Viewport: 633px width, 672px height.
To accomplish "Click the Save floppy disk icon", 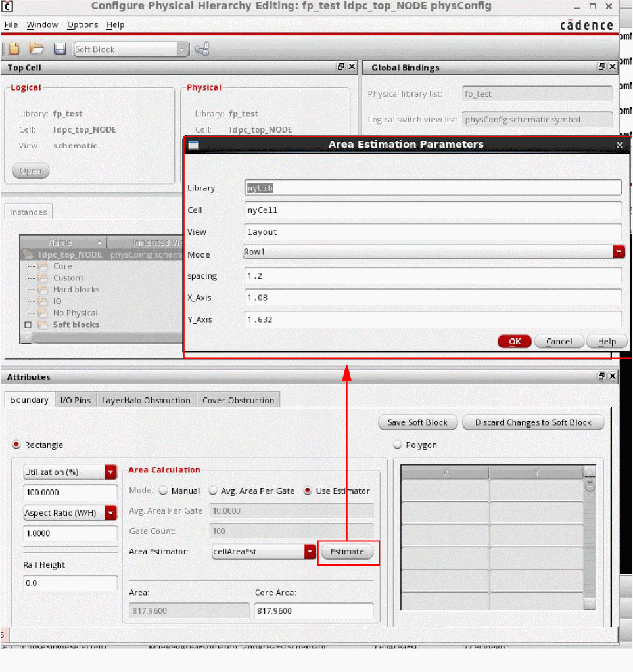I will (x=59, y=49).
